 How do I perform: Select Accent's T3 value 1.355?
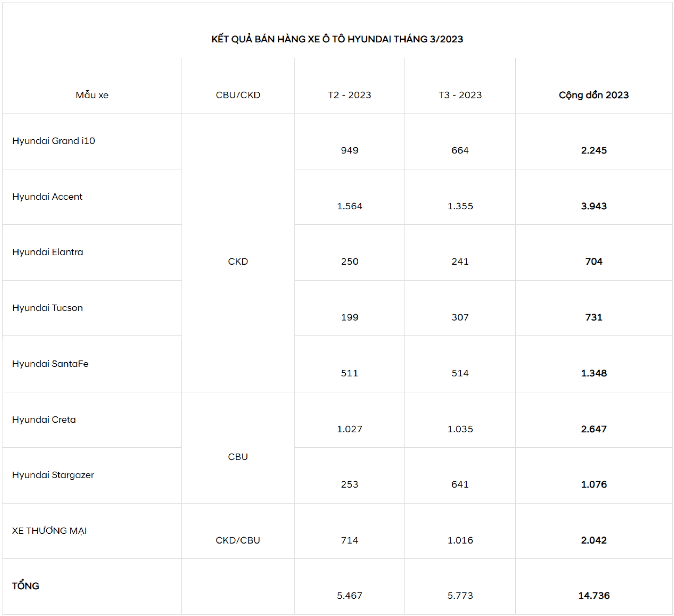click(460, 206)
